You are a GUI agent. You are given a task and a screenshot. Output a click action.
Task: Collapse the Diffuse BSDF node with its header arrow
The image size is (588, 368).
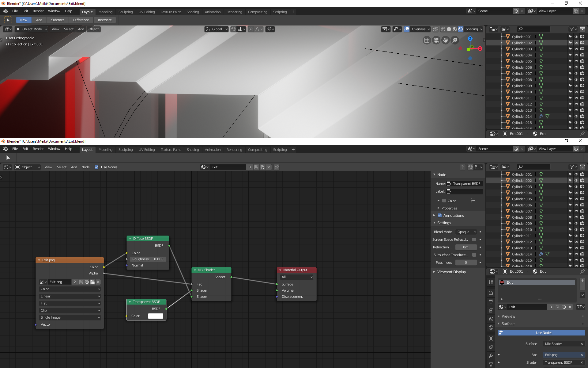(x=130, y=239)
